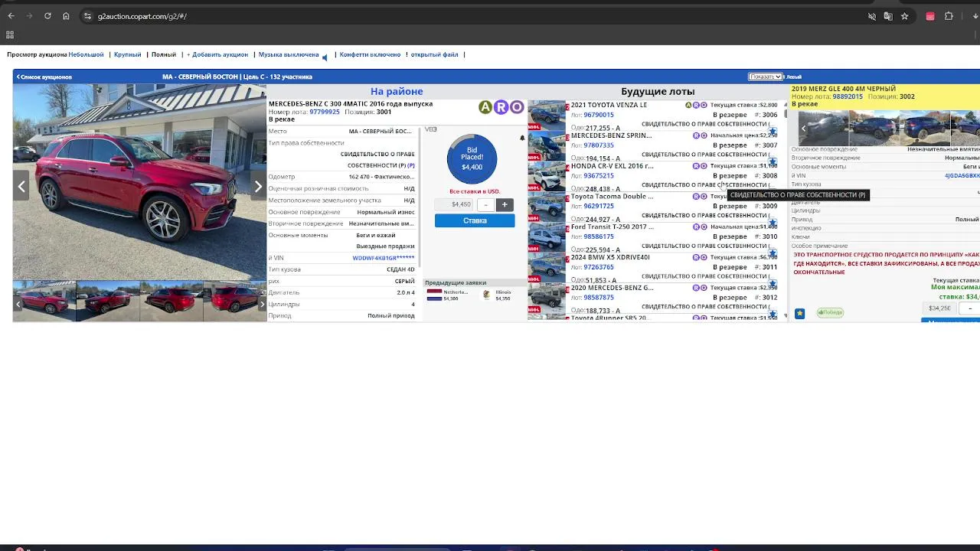Open lot 97263765 BMW X5 link
The height and width of the screenshot is (551, 980).
[x=599, y=267]
